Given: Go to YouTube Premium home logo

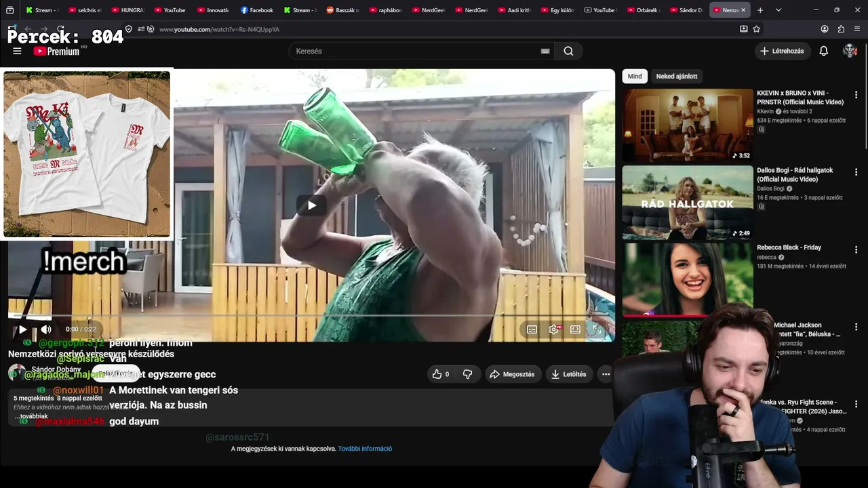Looking at the screenshot, I should [56, 51].
